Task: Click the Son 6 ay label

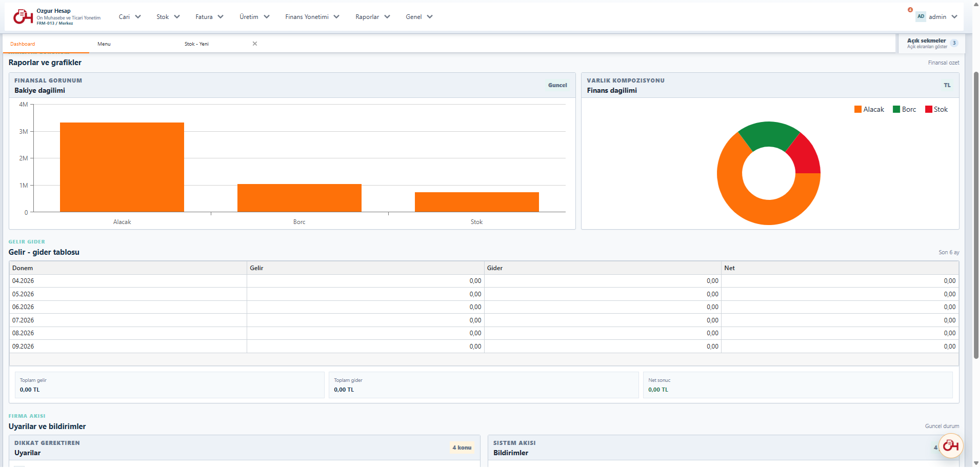Action: (x=949, y=252)
